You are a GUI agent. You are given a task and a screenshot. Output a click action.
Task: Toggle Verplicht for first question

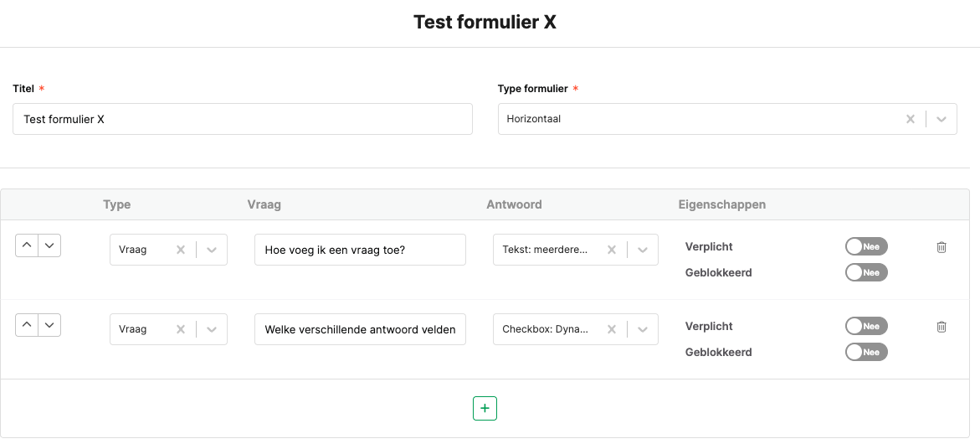pyautogui.click(x=866, y=246)
